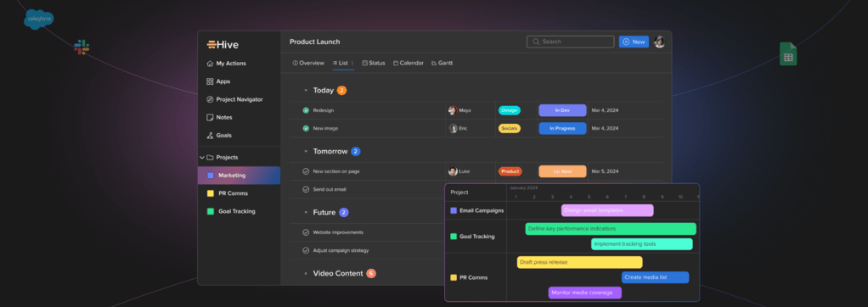Click the Hive logo
This screenshot has height=307, width=868.
point(223,45)
